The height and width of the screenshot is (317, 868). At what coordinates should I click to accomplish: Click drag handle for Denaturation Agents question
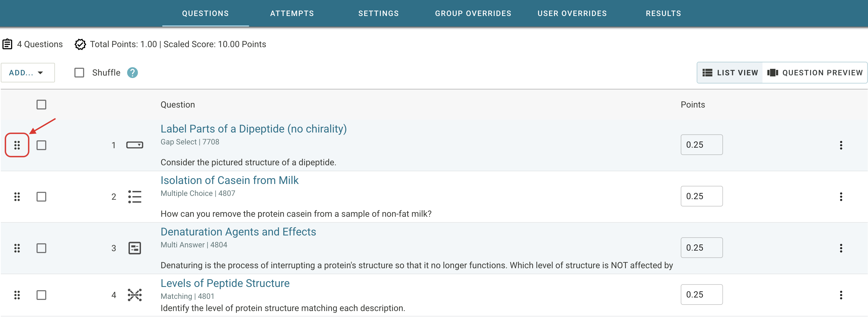17,248
